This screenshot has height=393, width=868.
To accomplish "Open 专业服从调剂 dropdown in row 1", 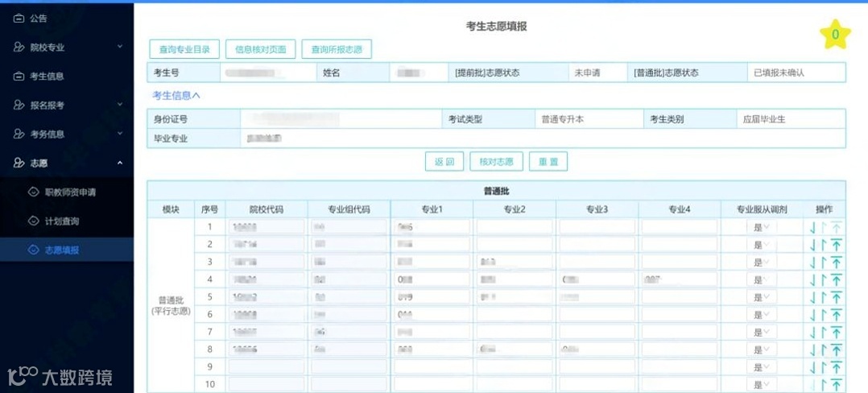I will pyautogui.click(x=762, y=227).
